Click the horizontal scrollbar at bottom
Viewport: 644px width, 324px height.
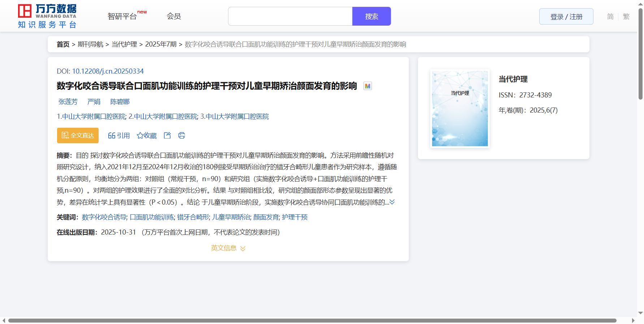(312, 320)
